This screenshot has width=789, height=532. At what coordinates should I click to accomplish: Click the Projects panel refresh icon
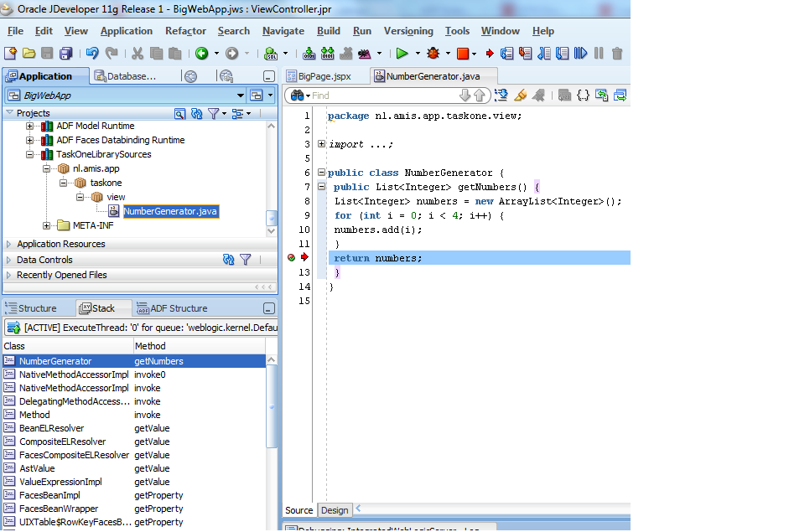[x=196, y=113]
